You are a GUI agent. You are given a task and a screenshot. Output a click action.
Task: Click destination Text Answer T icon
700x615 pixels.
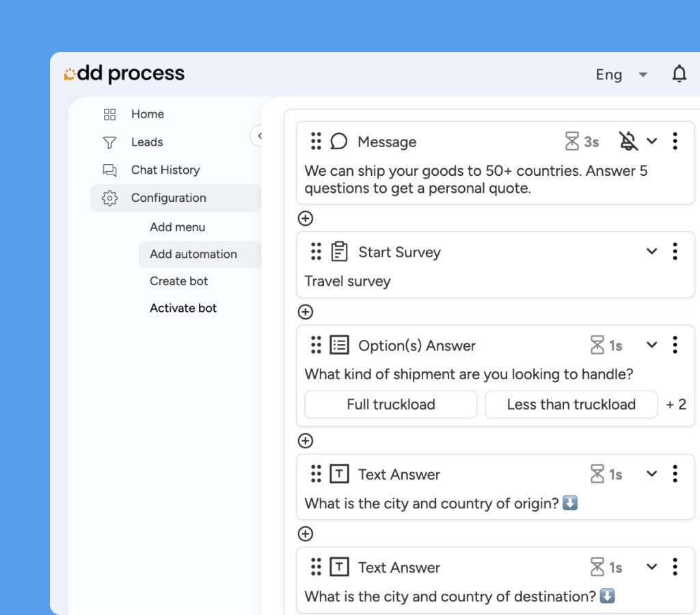pos(339,566)
